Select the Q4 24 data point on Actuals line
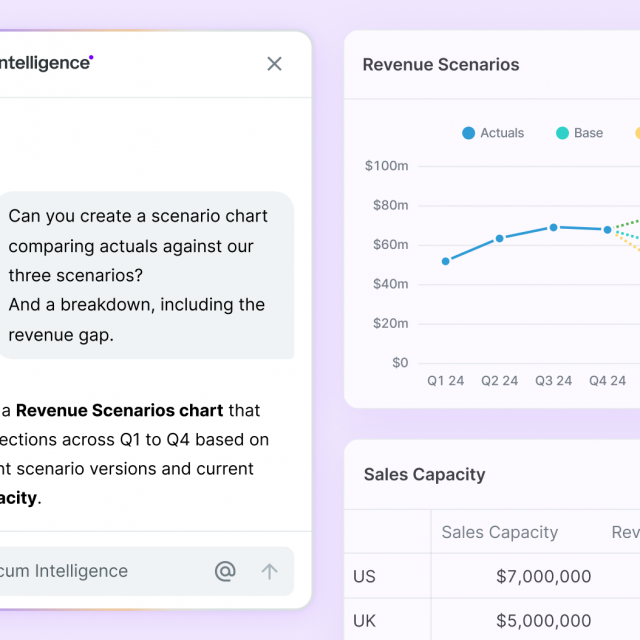Image resolution: width=640 pixels, height=640 pixels. (x=607, y=229)
